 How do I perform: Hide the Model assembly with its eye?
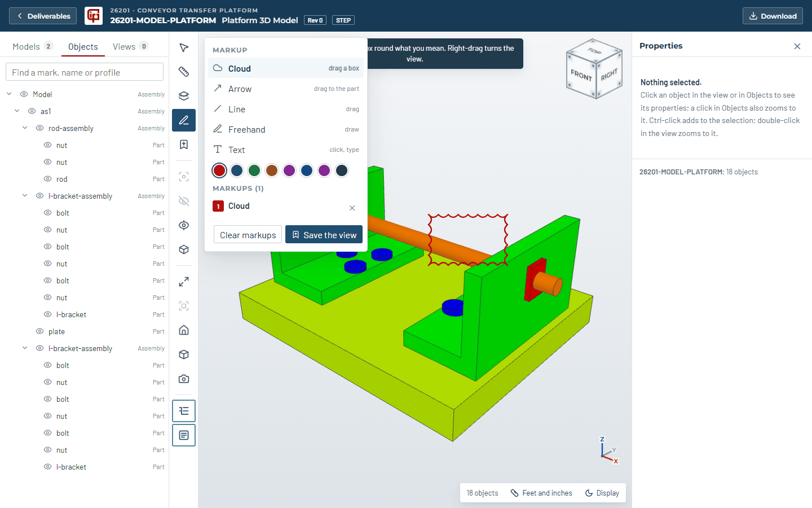click(24, 94)
